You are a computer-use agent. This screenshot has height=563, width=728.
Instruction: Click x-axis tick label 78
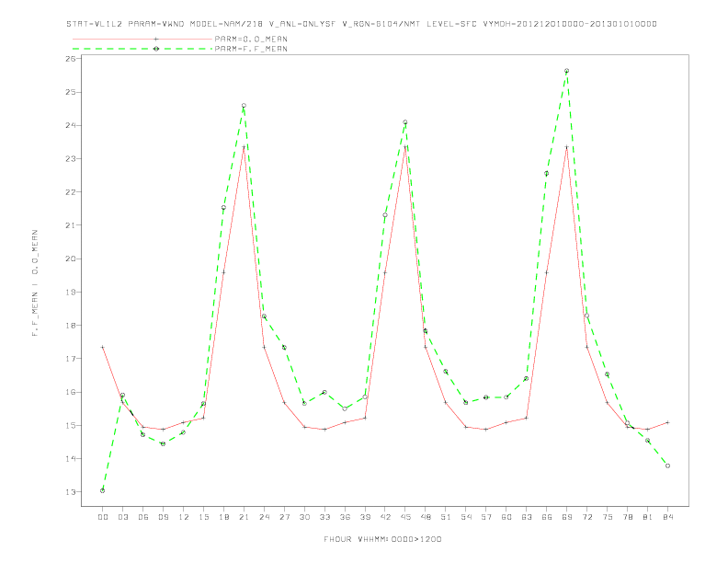pyautogui.click(x=627, y=517)
